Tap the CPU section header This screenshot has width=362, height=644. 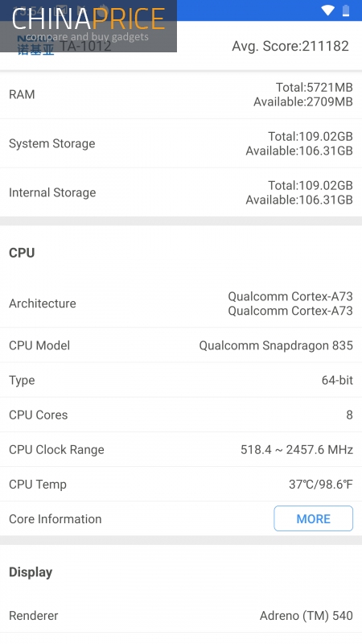pyautogui.click(x=22, y=253)
